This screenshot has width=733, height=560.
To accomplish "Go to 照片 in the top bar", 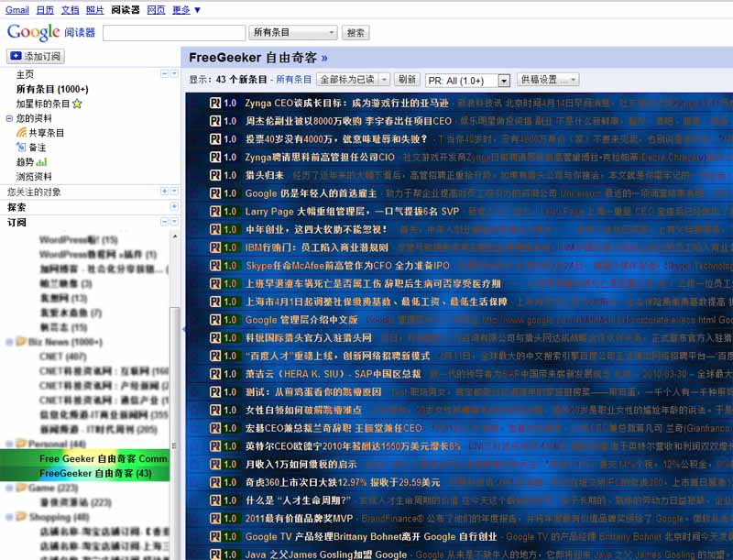I will [x=95, y=10].
